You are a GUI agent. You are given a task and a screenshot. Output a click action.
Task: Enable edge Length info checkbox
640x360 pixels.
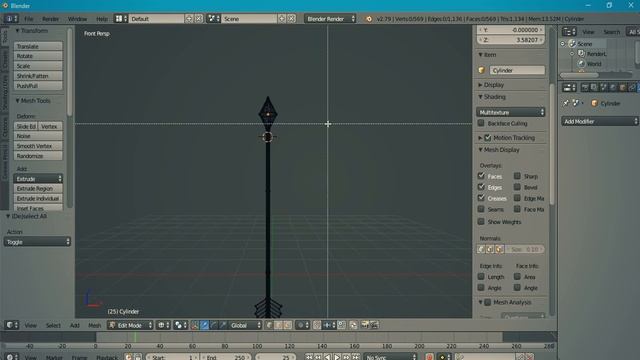(x=481, y=276)
